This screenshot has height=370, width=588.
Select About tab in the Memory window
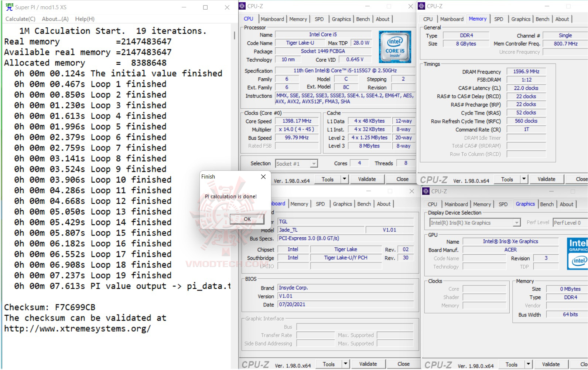click(x=562, y=19)
